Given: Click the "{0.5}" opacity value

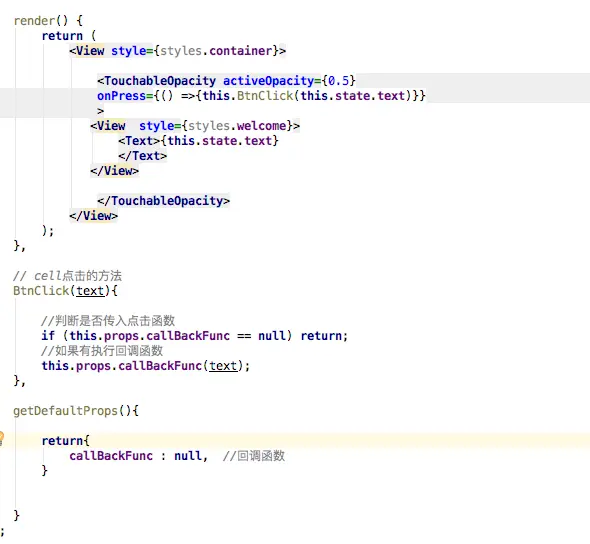Looking at the screenshot, I should click(x=338, y=81).
